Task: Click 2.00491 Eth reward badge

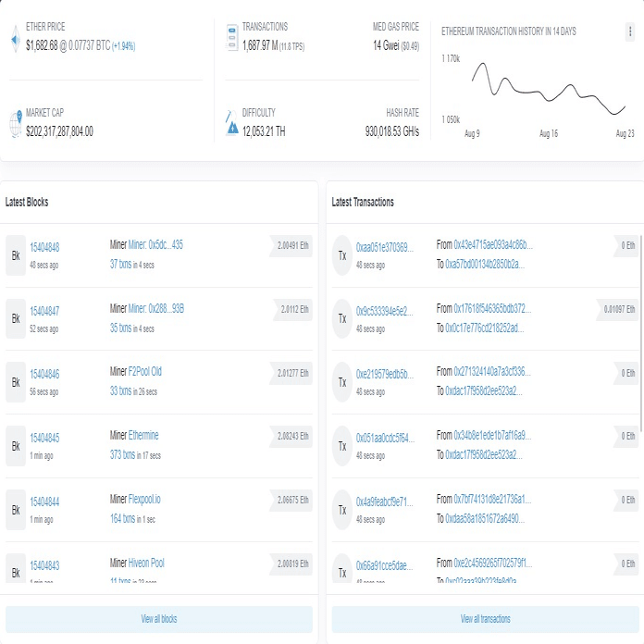Action: click(x=292, y=245)
